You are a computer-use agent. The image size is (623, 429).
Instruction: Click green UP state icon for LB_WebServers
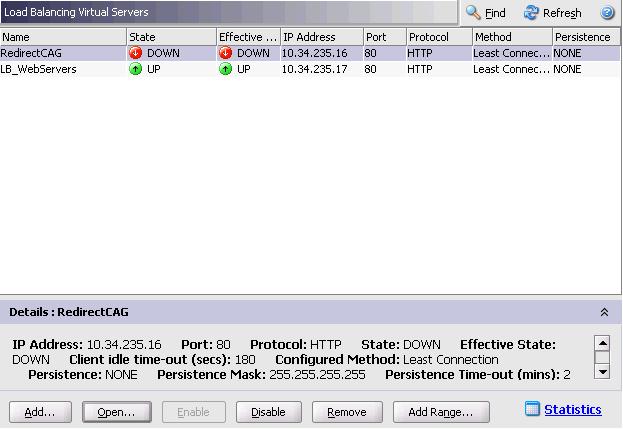coord(136,70)
